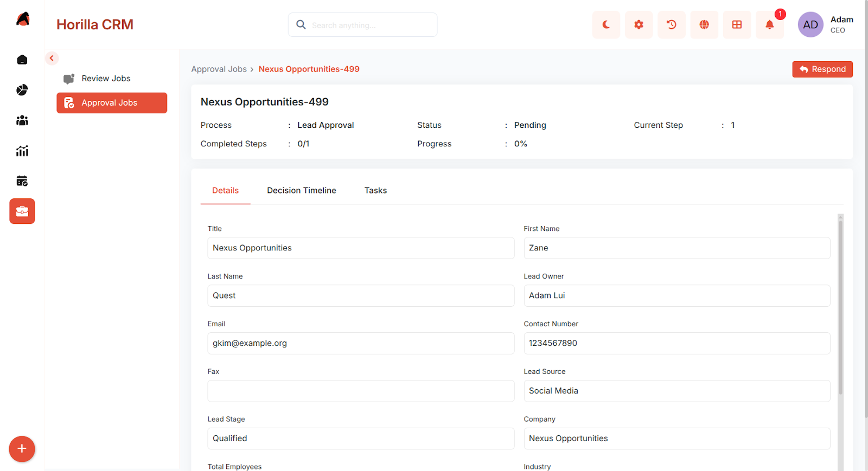Click the red plus quick-add button
Screen dimensions: 868x471
point(22,449)
